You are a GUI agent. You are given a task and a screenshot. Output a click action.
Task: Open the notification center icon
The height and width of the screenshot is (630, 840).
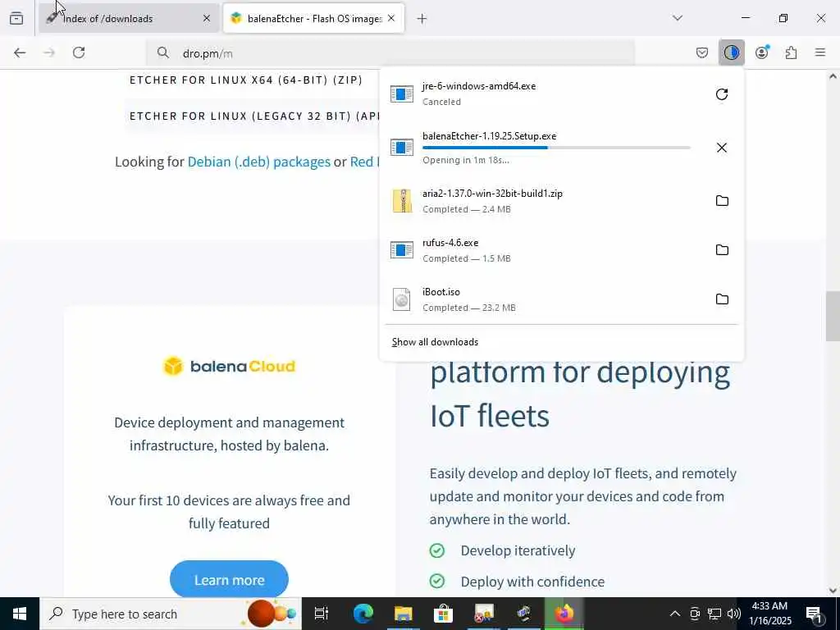(x=814, y=614)
